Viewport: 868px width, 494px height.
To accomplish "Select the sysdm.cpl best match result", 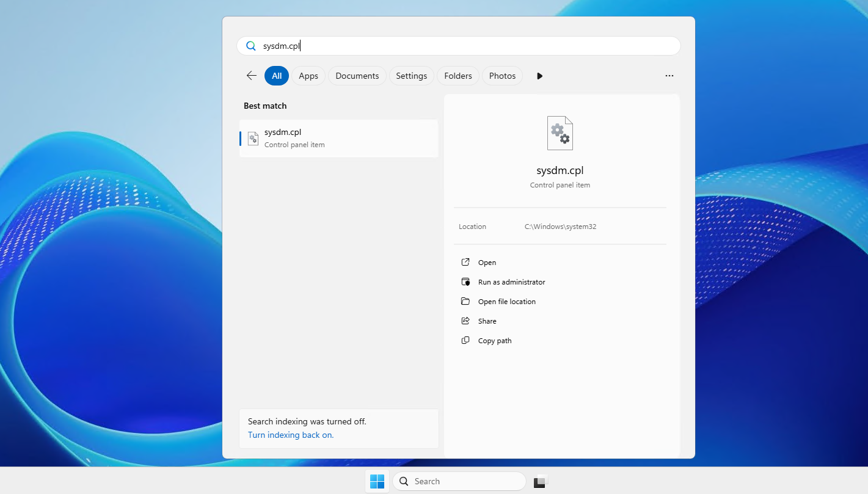I will tap(338, 138).
